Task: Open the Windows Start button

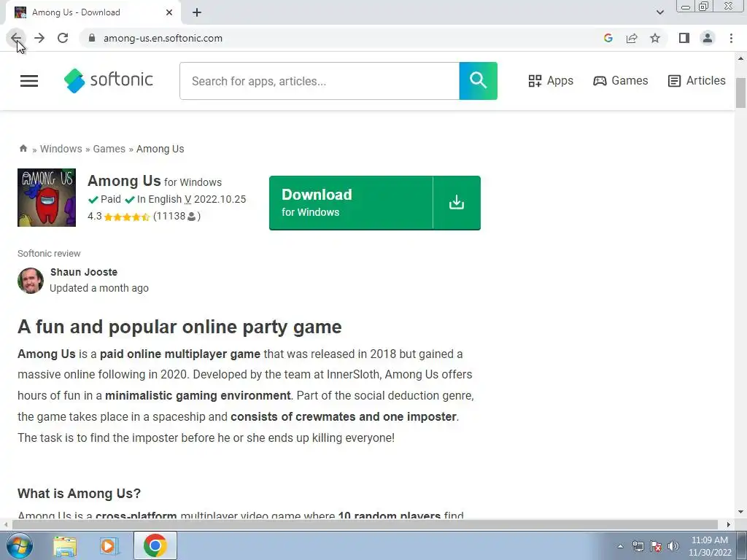Action: coord(19,545)
